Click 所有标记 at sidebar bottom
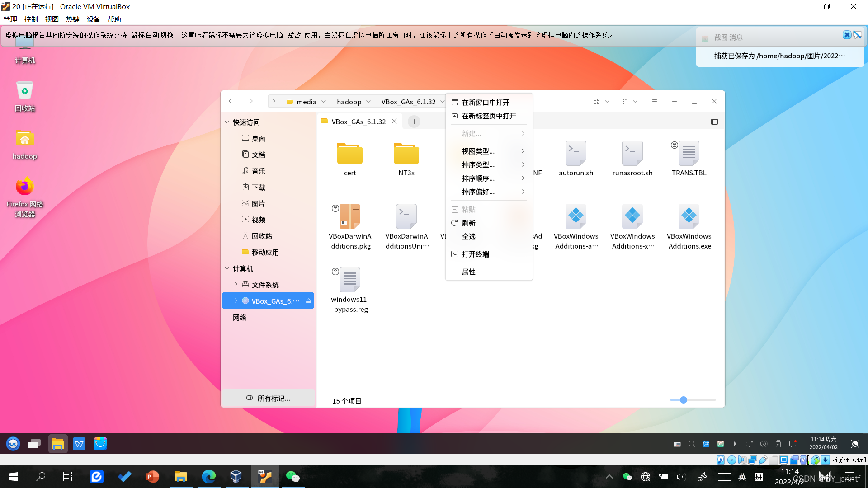The image size is (868, 488). 269,398
